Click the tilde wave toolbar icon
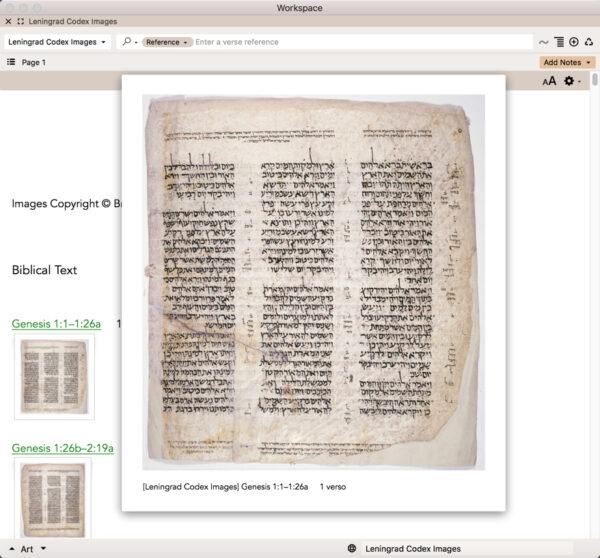This screenshot has height=558, width=600. click(x=543, y=42)
